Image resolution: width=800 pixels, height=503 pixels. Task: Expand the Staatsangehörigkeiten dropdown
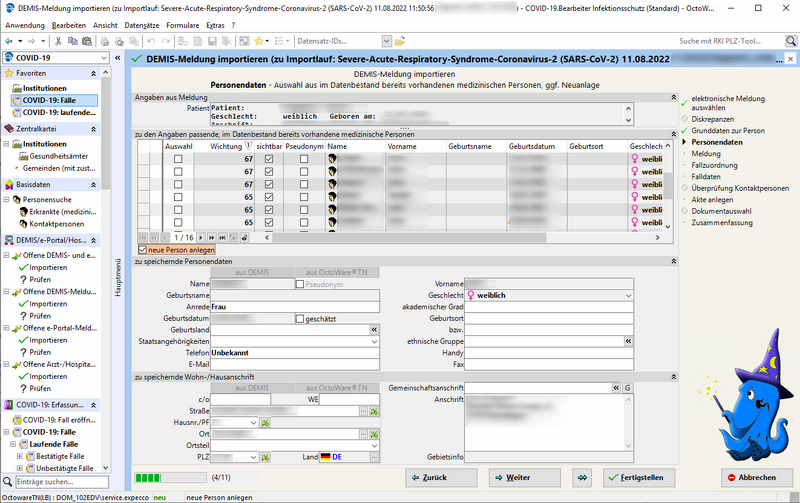coord(375,341)
